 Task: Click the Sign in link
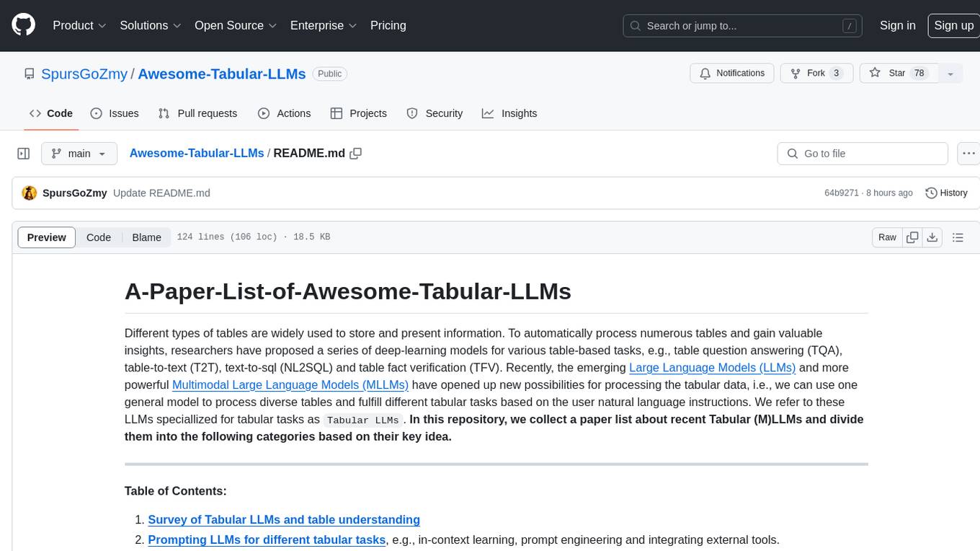pyautogui.click(x=898, y=25)
